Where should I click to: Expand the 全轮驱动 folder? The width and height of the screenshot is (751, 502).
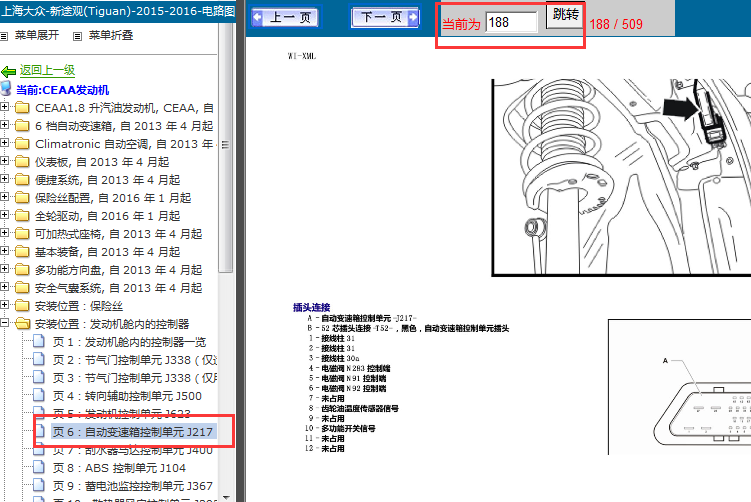4,215
